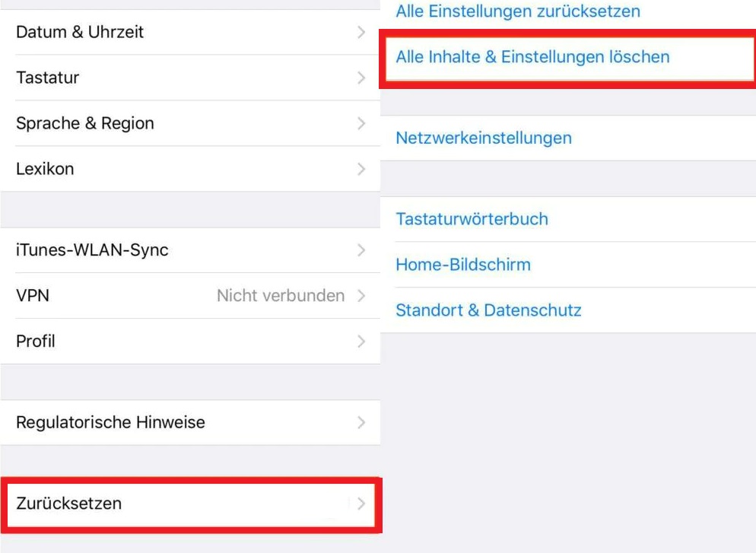Choose Alle Inhalte & Einstellungen löschen
756x553 pixels.
(532, 57)
